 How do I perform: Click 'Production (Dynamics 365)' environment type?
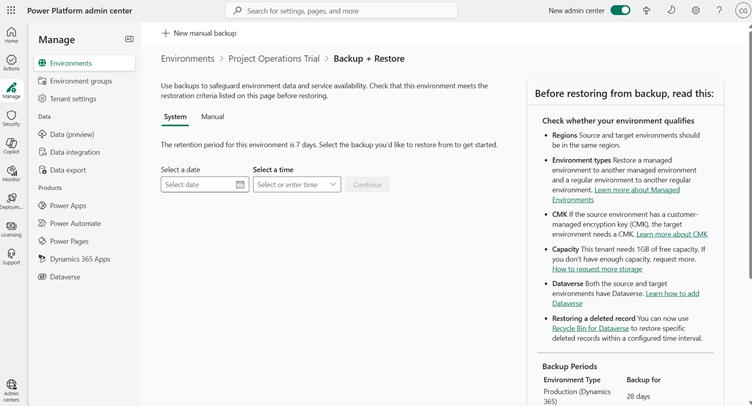coord(577,396)
